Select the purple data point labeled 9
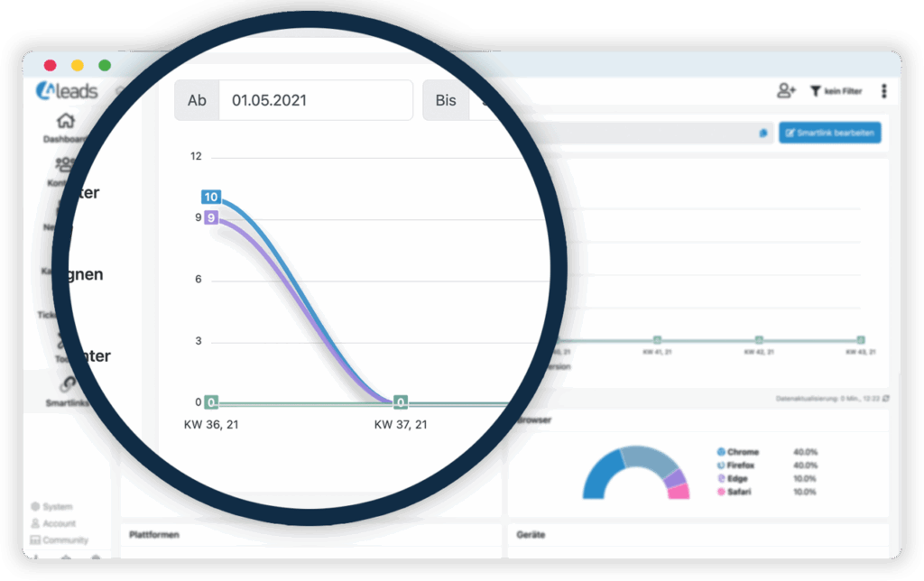 click(x=211, y=217)
